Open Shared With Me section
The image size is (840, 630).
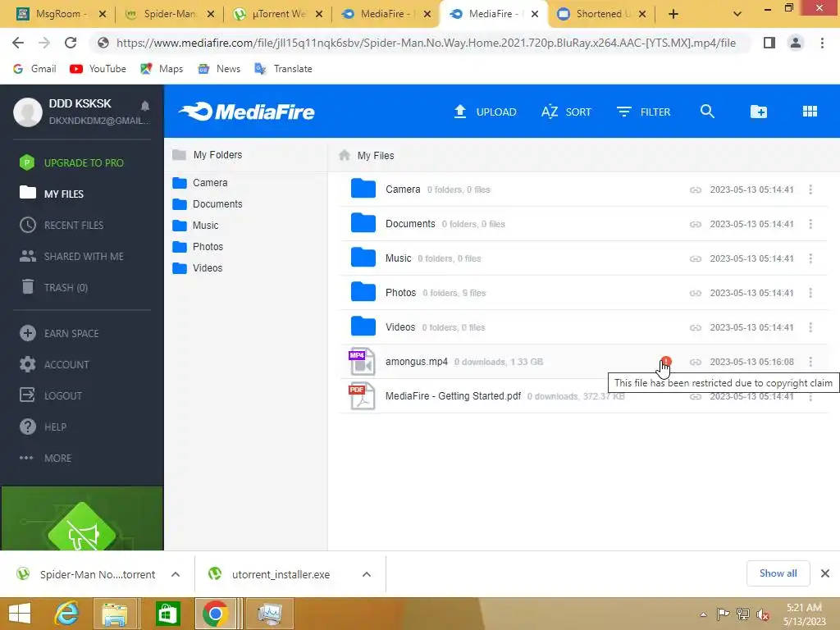tap(72, 256)
